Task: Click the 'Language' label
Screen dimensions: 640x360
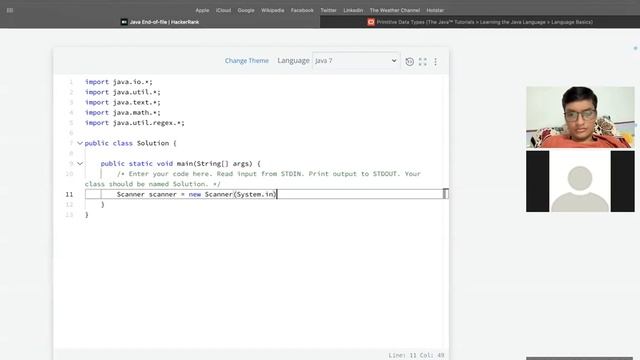Action: (293, 60)
